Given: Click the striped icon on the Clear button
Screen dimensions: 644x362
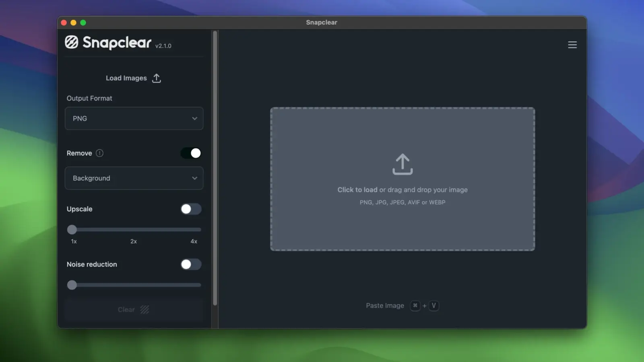Looking at the screenshot, I should pyautogui.click(x=144, y=309).
